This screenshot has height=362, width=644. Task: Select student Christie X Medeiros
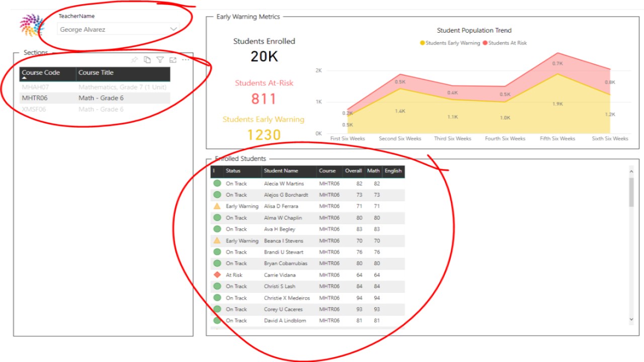[287, 298]
